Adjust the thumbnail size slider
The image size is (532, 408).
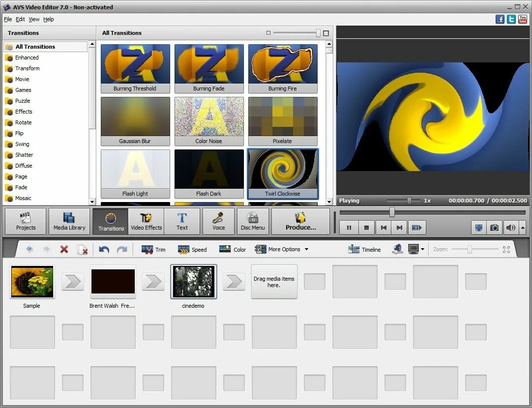point(318,33)
